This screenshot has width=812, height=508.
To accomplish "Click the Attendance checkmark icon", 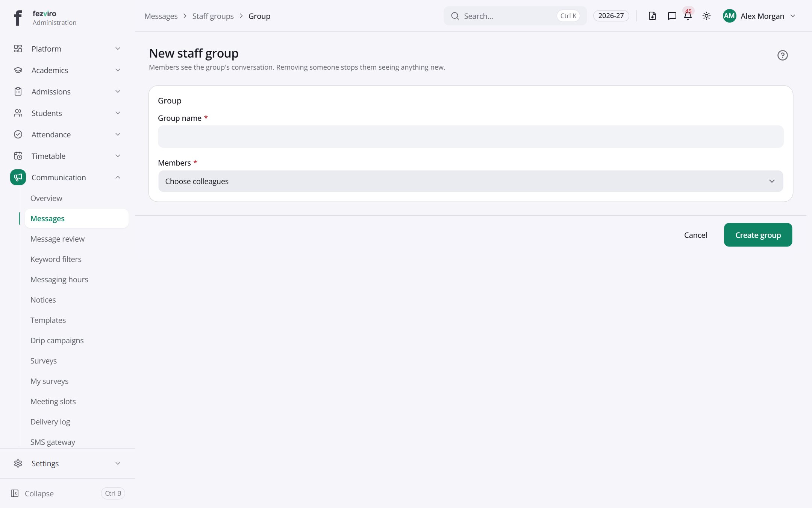I will click(x=18, y=134).
